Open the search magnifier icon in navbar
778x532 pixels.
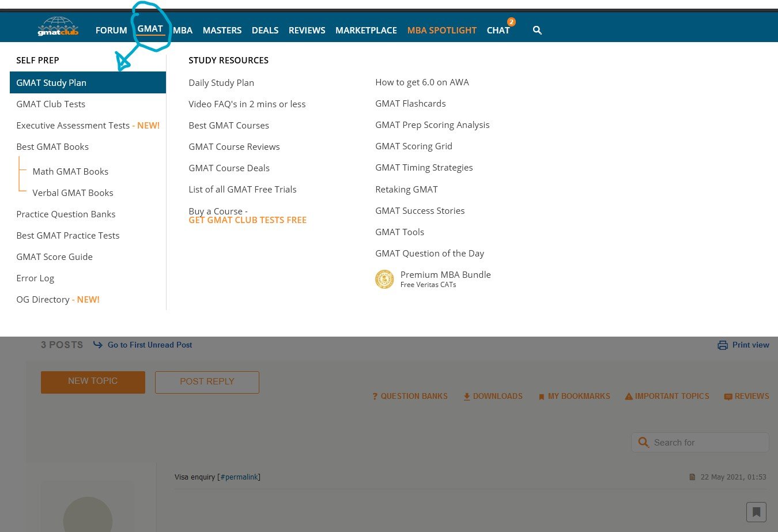point(537,31)
